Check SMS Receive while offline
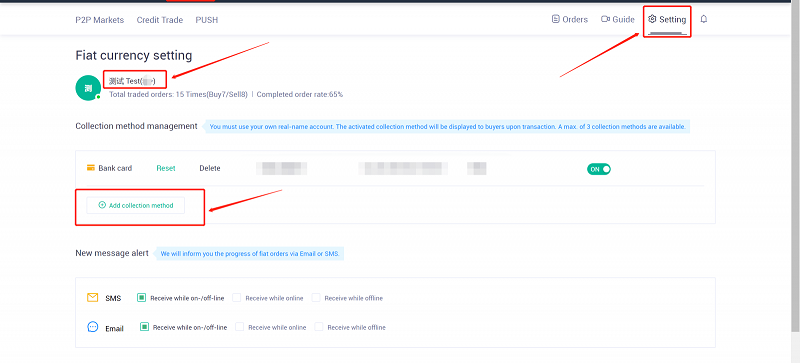This screenshot has height=363, width=800. coord(316,298)
